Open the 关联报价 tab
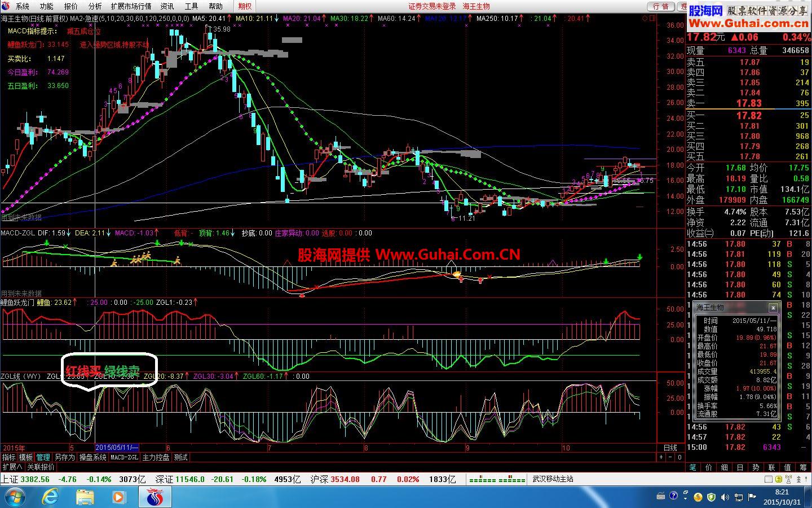 [41, 467]
